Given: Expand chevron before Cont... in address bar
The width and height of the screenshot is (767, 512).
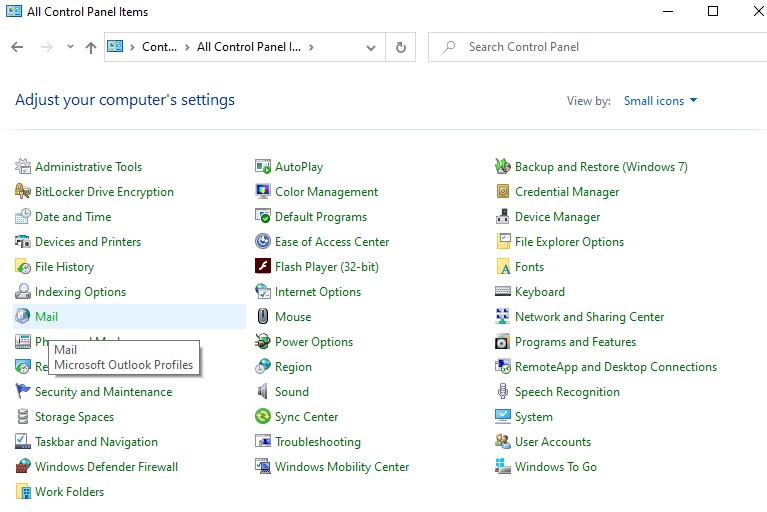Looking at the screenshot, I should (132, 47).
